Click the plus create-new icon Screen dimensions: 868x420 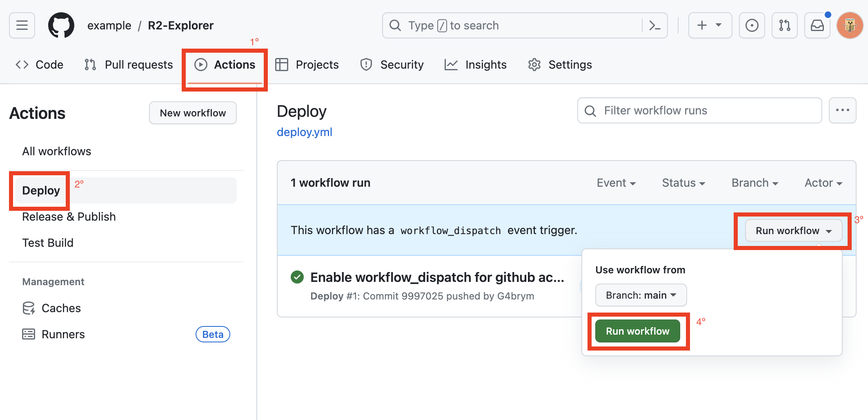[702, 25]
